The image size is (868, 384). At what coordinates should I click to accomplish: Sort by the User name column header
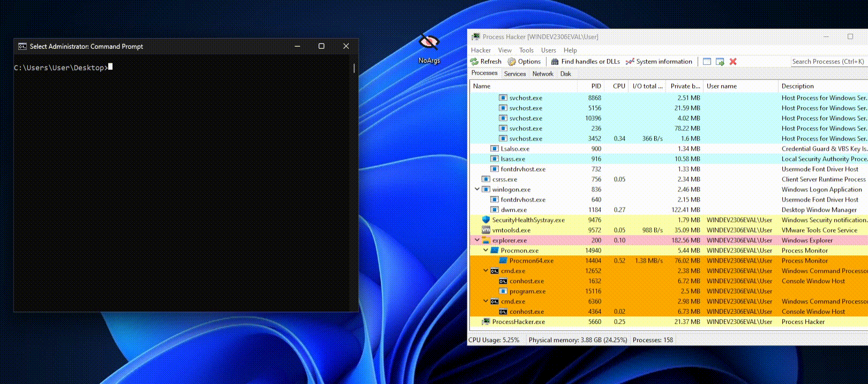coord(740,86)
